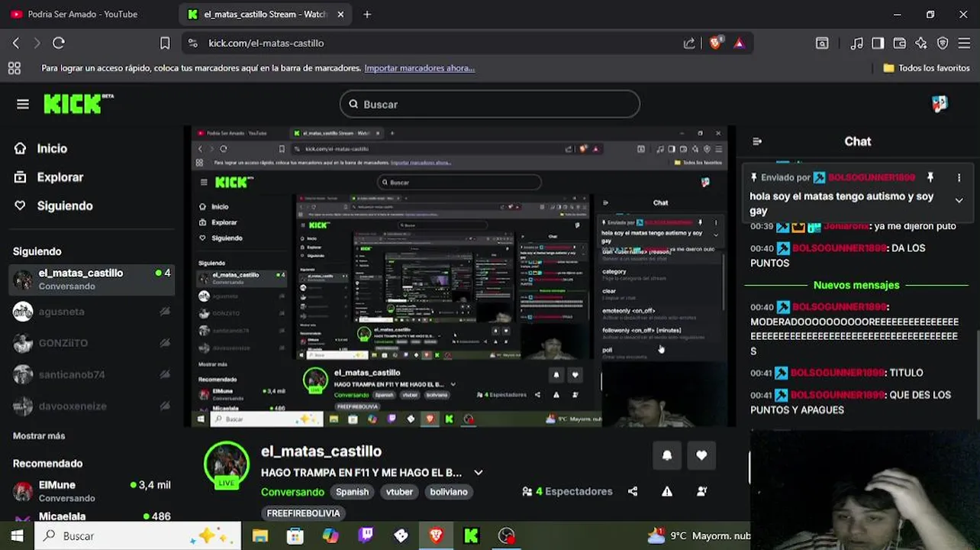Open File Explorer from taskbar

tap(260, 536)
